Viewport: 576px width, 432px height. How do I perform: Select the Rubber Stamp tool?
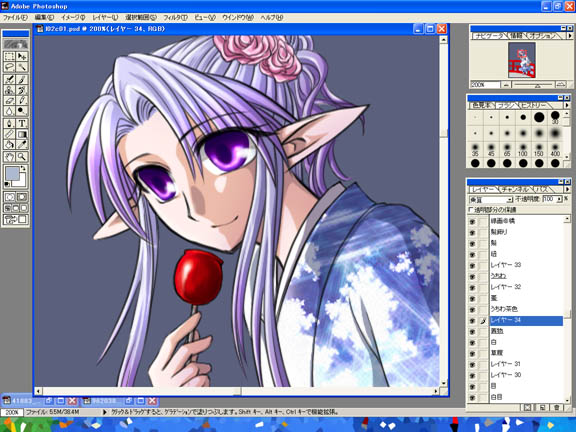[x=10, y=90]
